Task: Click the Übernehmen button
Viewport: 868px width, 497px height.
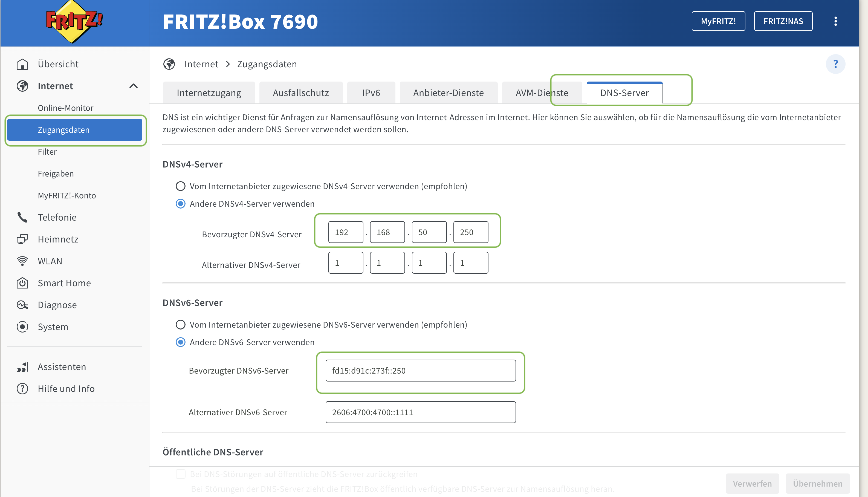Action: point(817,483)
